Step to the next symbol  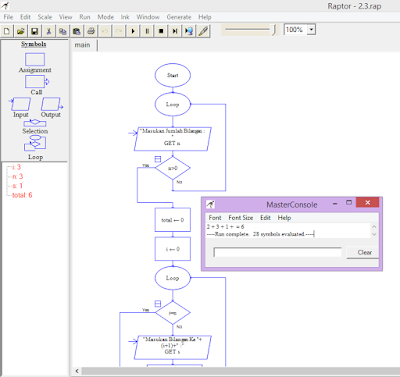(175, 31)
